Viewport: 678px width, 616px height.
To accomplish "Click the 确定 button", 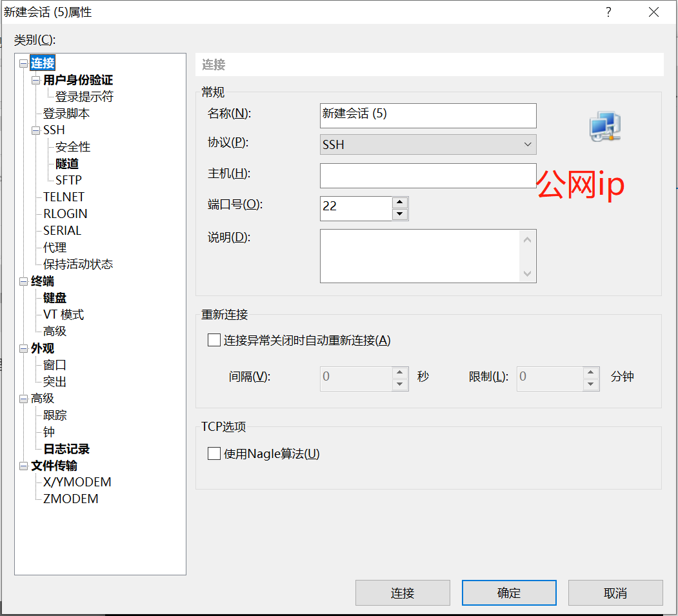I will [x=508, y=592].
